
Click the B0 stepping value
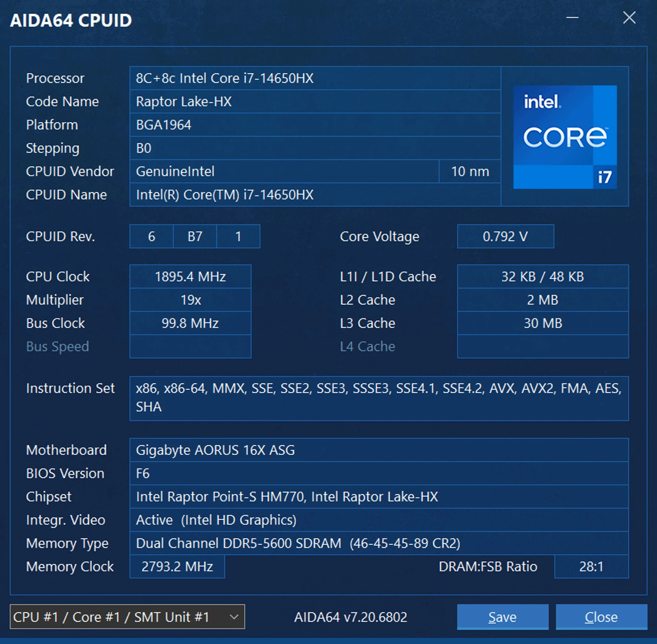click(x=315, y=148)
